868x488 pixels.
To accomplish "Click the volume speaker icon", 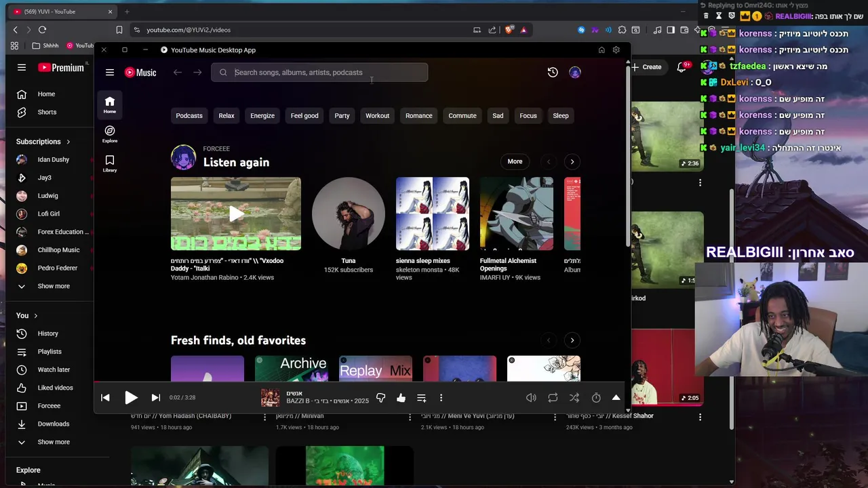I will point(531,398).
